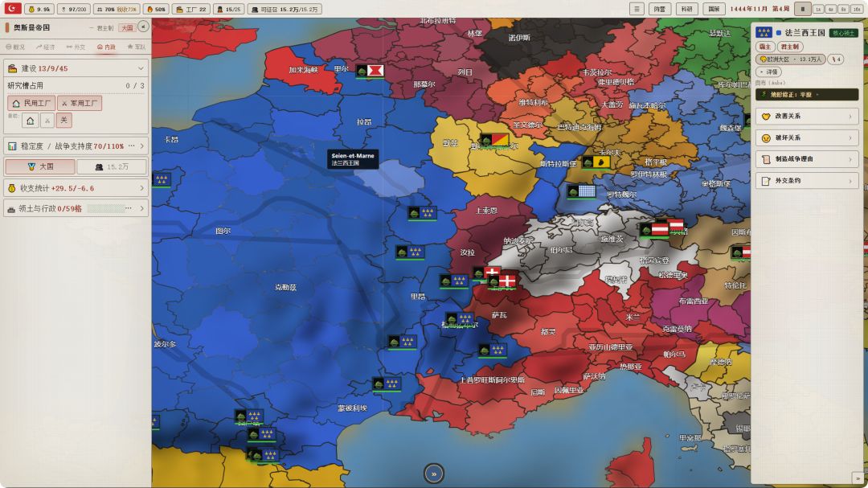The height and width of the screenshot is (488, 868).
Task: Click the red-yellow army marker near 默兹
Action: tap(494, 140)
